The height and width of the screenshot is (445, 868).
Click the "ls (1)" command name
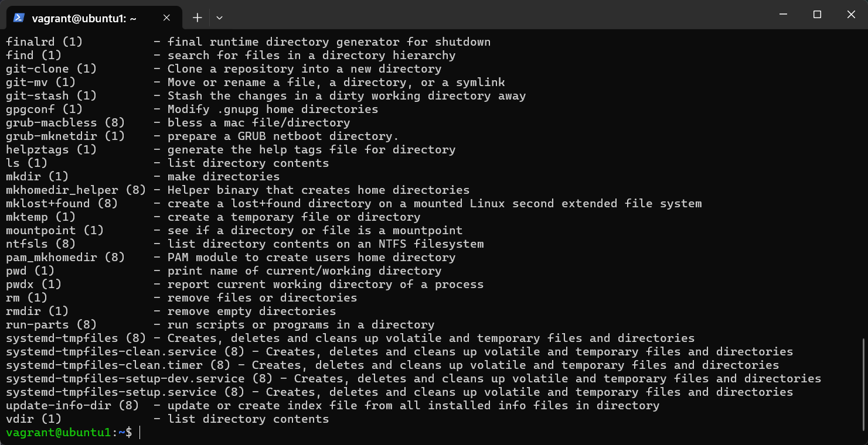pos(27,163)
